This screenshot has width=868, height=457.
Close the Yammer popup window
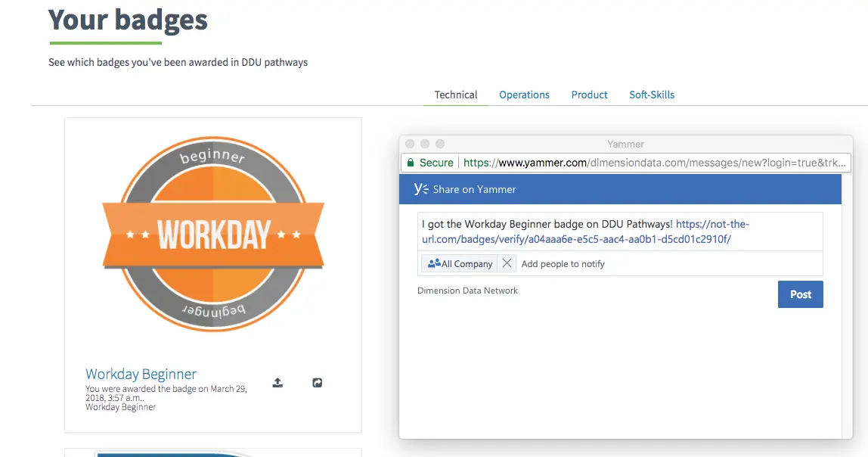tap(410, 144)
